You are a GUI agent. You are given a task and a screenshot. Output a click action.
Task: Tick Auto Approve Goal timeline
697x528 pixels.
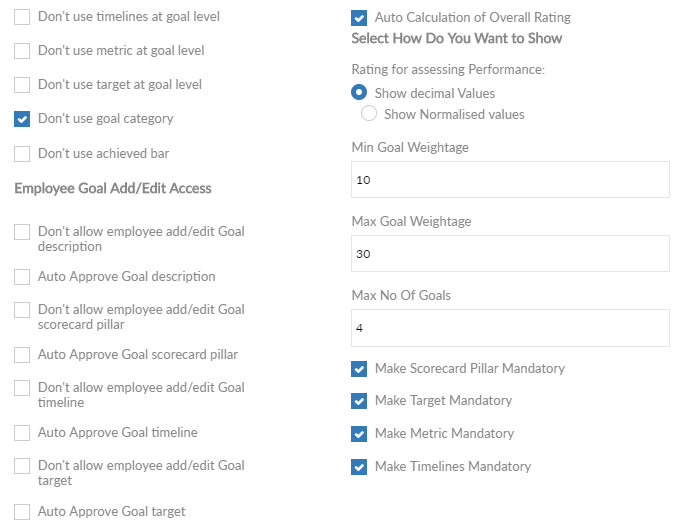point(22,433)
